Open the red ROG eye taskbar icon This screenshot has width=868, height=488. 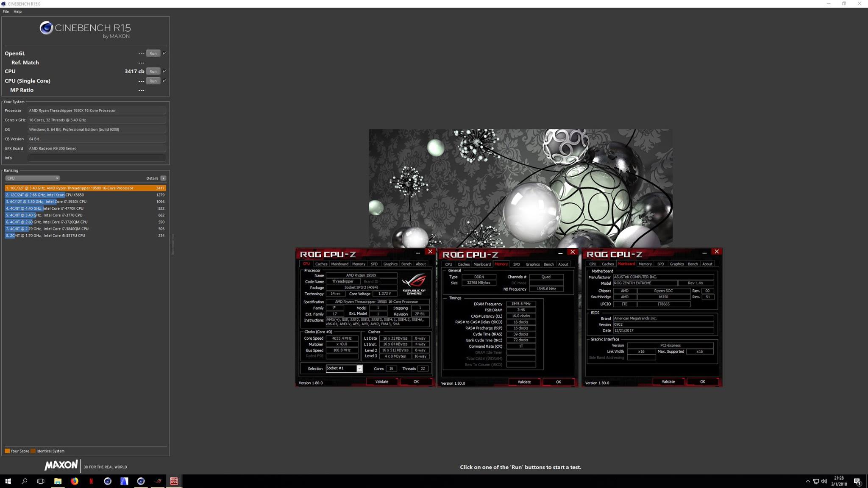158,481
